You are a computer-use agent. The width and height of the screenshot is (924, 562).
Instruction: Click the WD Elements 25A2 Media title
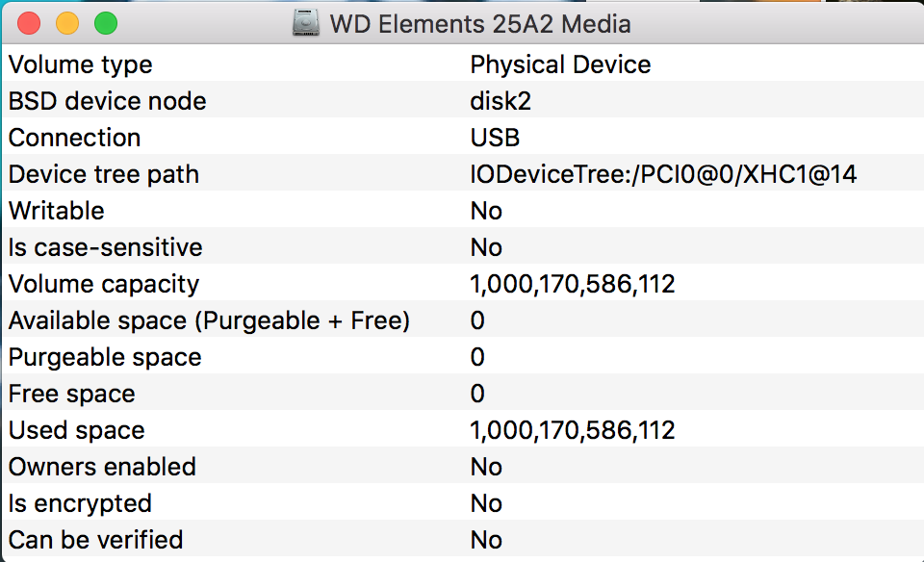(480, 24)
